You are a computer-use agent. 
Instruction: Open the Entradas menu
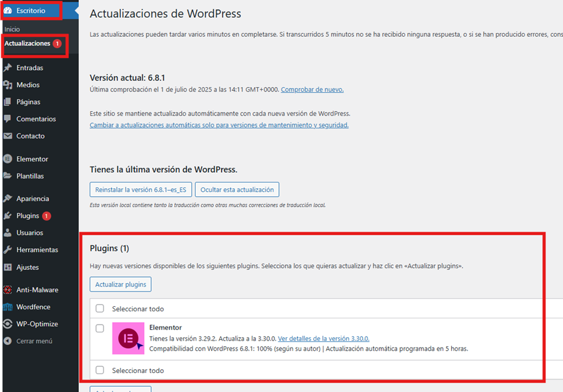30,67
